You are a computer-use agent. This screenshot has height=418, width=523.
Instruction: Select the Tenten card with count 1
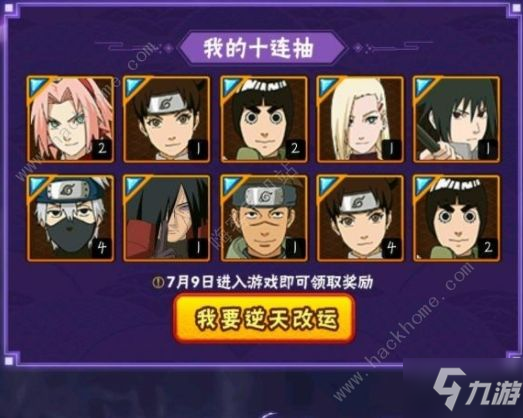coord(167,119)
